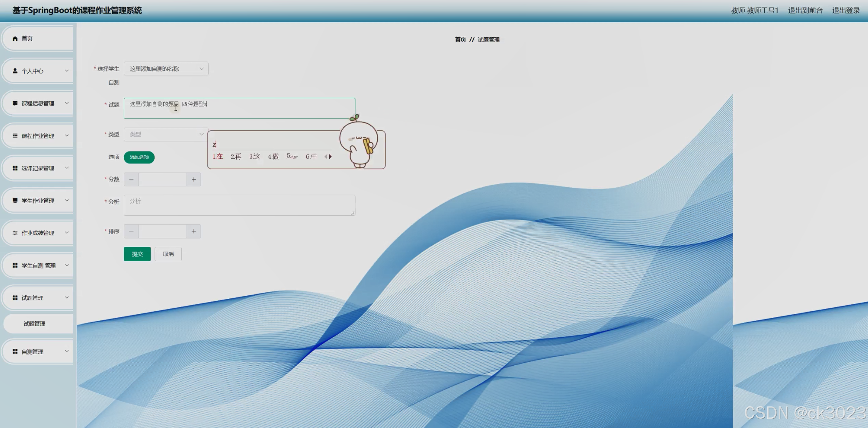Click the 自测管理 grid icon
The height and width of the screenshot is (428, 868).
click(x=15, y=351)
